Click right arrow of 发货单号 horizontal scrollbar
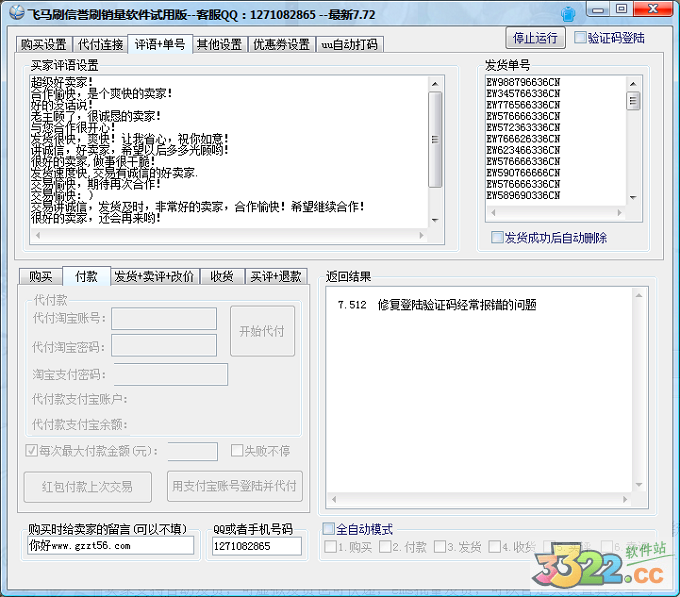The image size is (680, 597). pyautogui.click(x=619, y=212)
